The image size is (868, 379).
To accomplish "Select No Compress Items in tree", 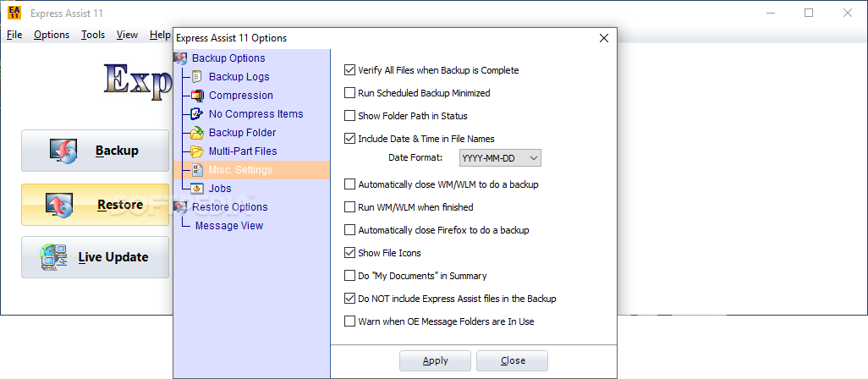I will [255, 114].
